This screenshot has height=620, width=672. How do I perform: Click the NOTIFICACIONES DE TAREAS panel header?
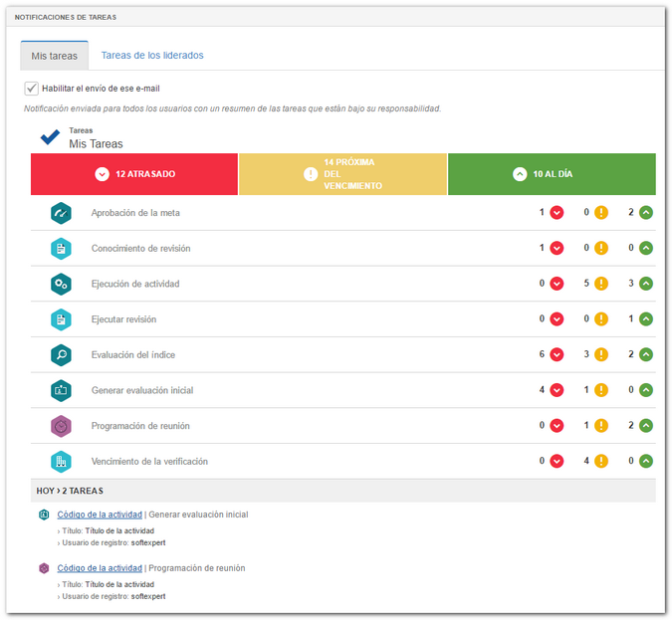(x=336, y=17)
